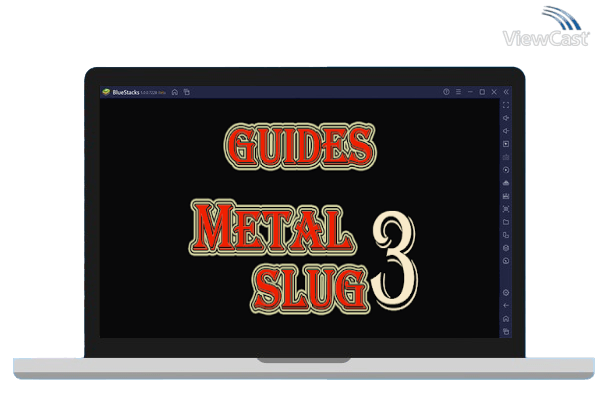The width and height of the screenshot is (602, 414).
Task: Click the Metal Slug 3 logo text
Action: (303, 256)
